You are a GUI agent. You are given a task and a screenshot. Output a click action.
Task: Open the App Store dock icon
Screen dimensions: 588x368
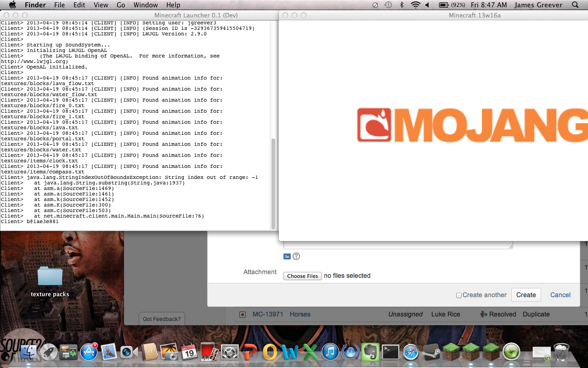(89, 352)
